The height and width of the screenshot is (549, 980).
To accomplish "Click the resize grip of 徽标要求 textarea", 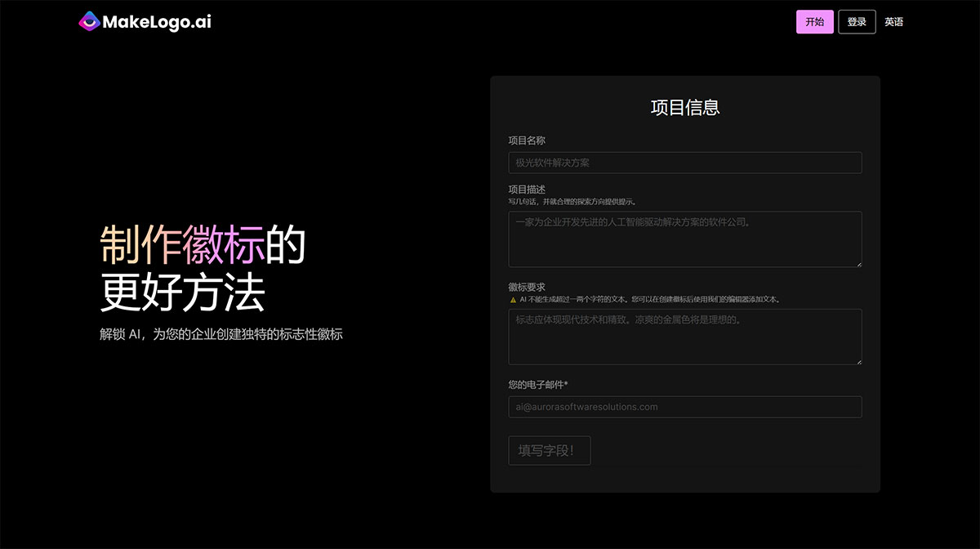I will [x=858, y=361].
